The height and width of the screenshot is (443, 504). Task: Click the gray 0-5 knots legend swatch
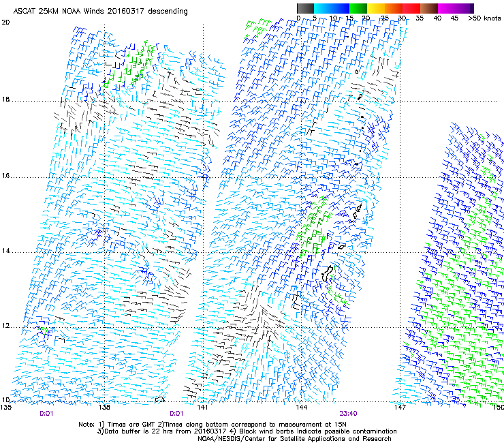(x=305, y=8)
